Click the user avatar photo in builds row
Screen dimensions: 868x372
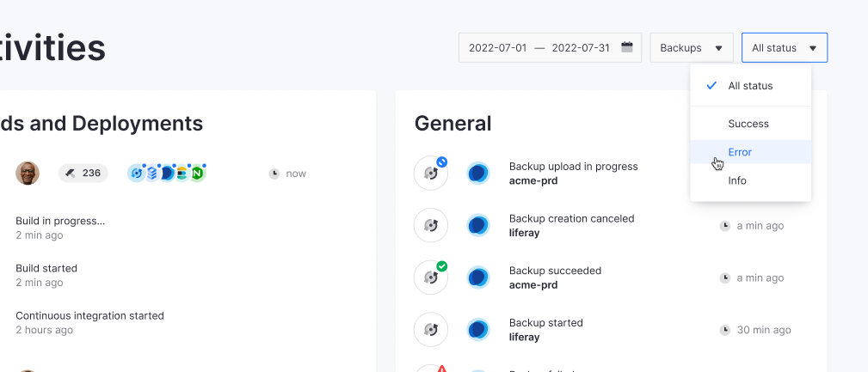(x=28, y=174)
